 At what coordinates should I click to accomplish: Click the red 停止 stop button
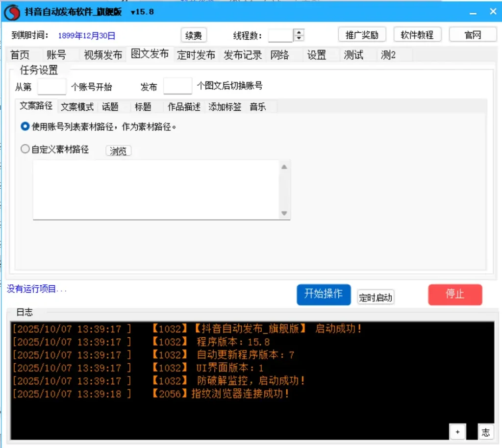454,295
